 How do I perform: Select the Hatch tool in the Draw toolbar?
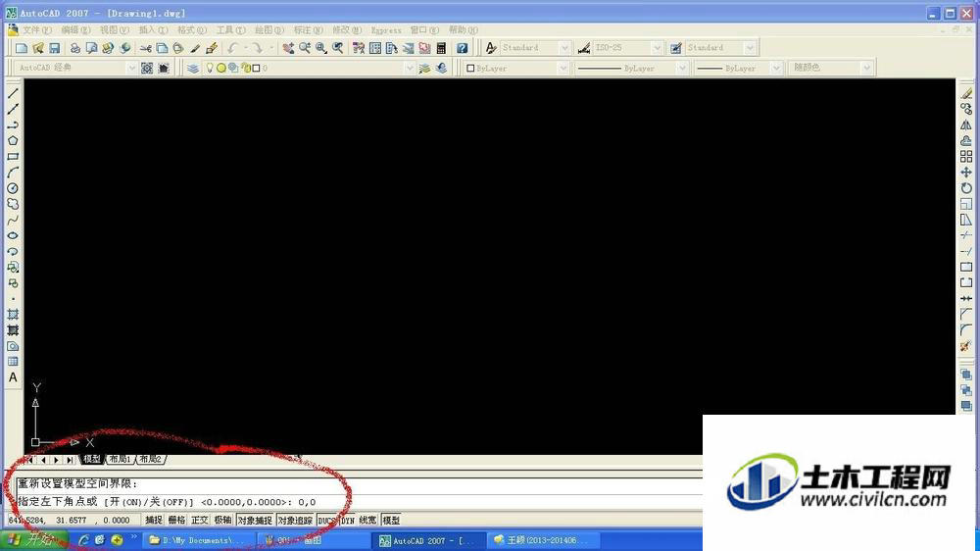pyautogui.click(x=13, y=315)
